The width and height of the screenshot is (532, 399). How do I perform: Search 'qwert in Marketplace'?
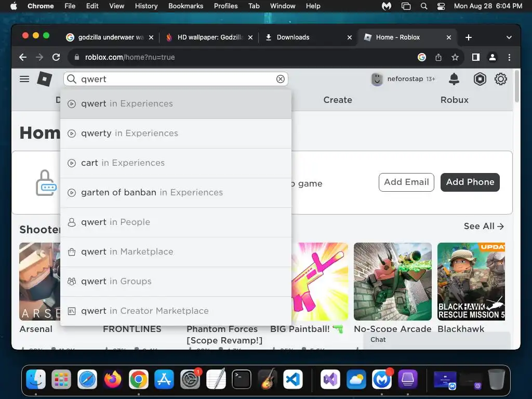point(176,252)
